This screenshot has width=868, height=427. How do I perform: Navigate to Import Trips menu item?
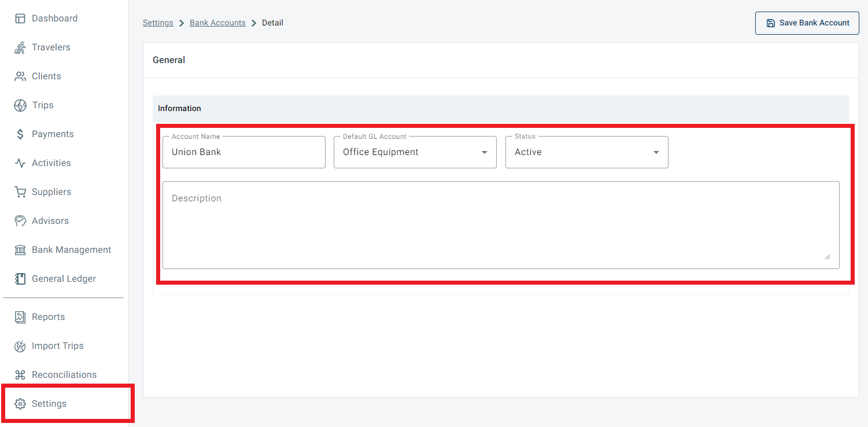tap(57, 346)
